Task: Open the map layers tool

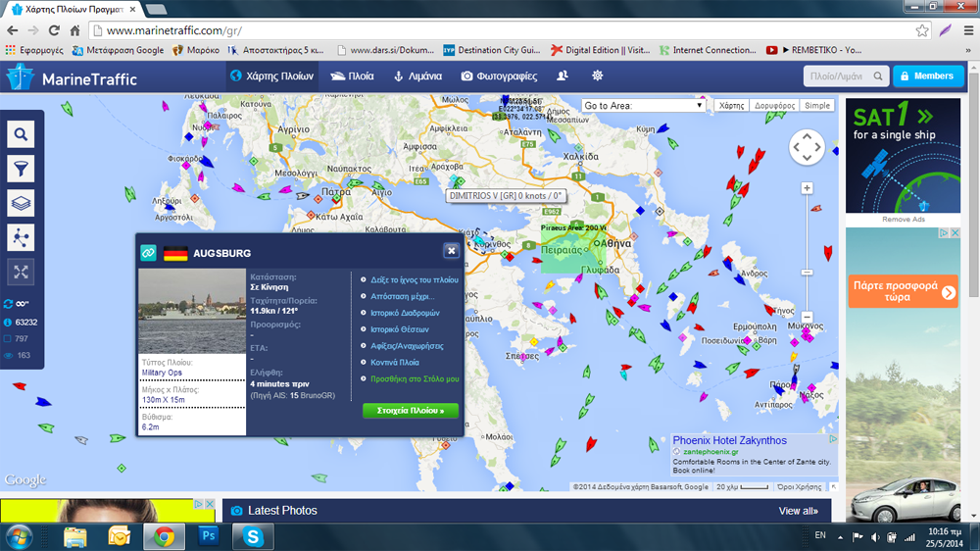Action: coord(21,203)
